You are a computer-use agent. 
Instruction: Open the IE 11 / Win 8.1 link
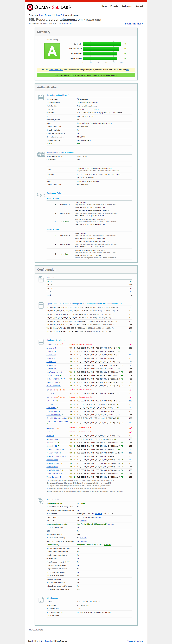[52, 408]
